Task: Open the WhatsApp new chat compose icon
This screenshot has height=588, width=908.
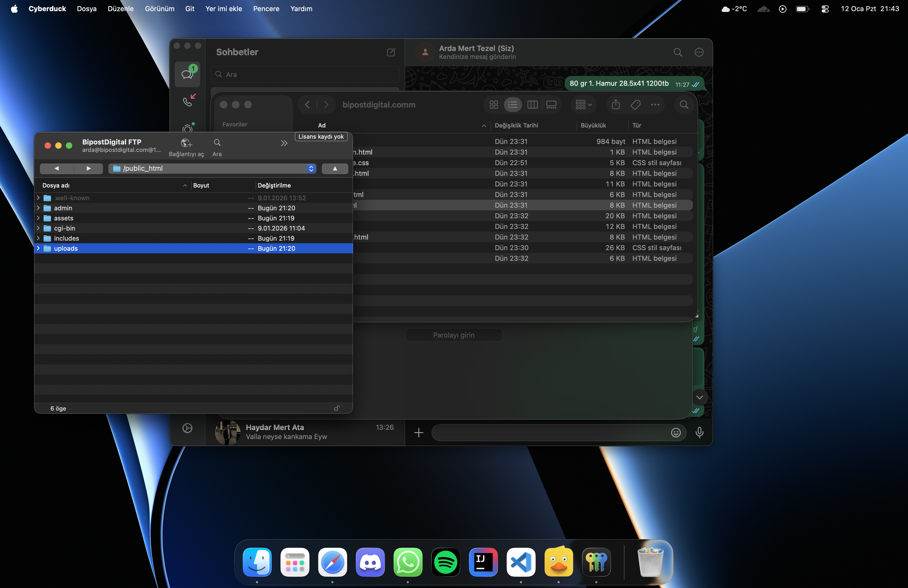Action: click(391, 52)
